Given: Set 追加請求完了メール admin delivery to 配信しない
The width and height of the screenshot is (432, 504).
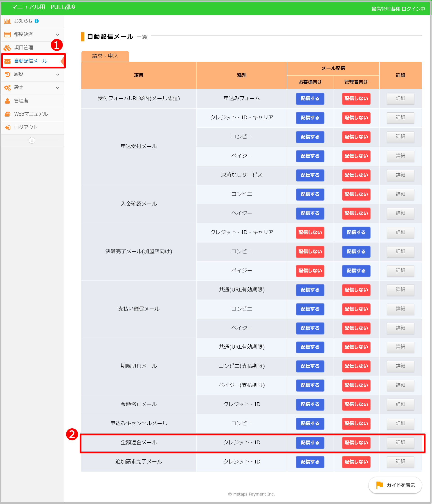Looking at the screenshot, I should 356,462.
